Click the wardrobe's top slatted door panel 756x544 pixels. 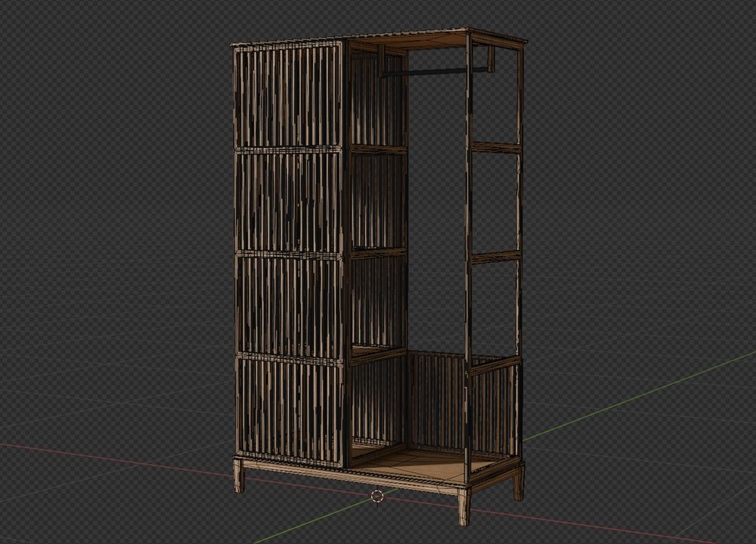(x=288, y=96)
